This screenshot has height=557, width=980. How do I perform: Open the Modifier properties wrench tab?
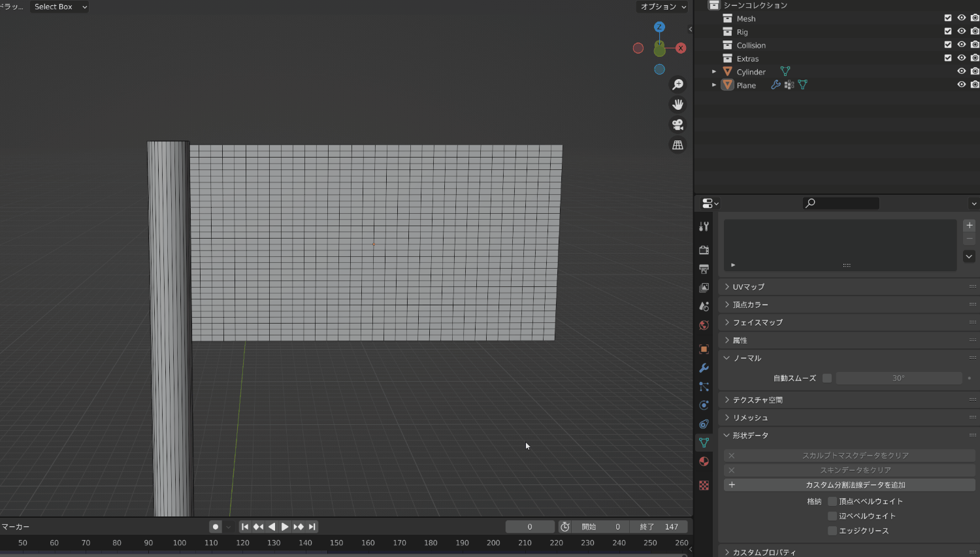pos(704,368)
